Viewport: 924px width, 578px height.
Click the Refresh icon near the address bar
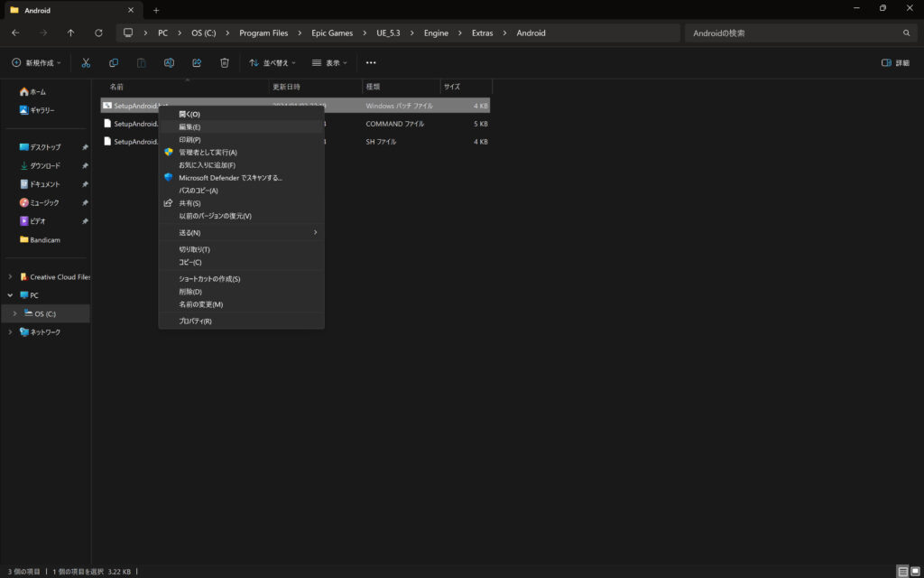coord(98,33)
